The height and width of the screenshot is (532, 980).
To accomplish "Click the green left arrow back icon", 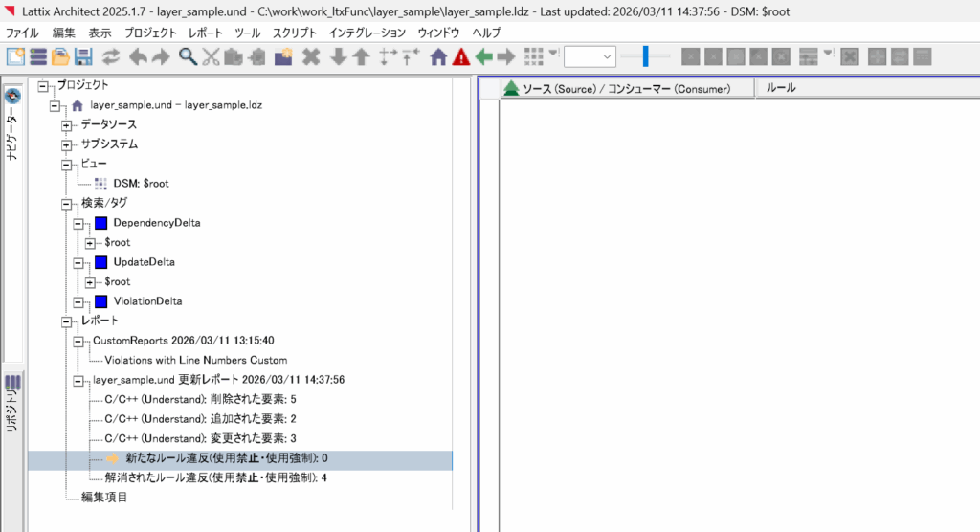I will [x=484, y=57].
